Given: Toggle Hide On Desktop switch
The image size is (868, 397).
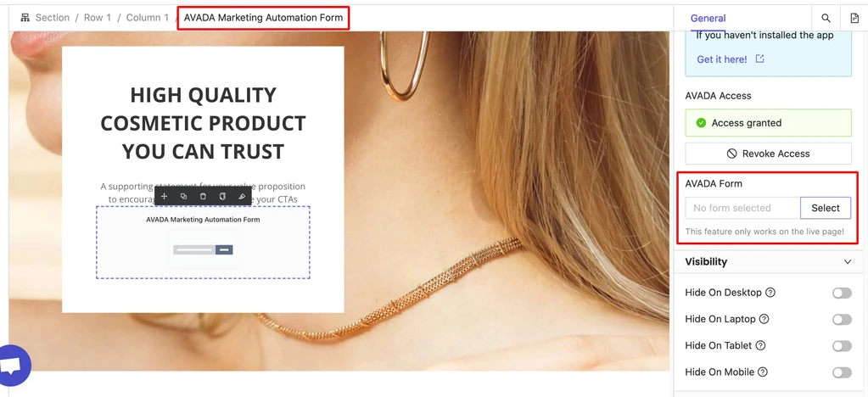Looking at the screenshot, I should (842, 293).
